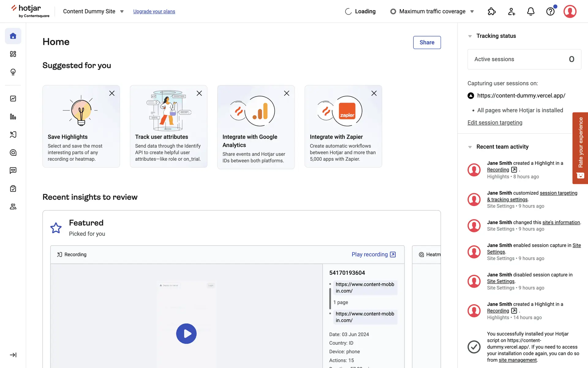588x368 pixels.
Task: Play the featured recording video
Action: (x=186, y=334)
